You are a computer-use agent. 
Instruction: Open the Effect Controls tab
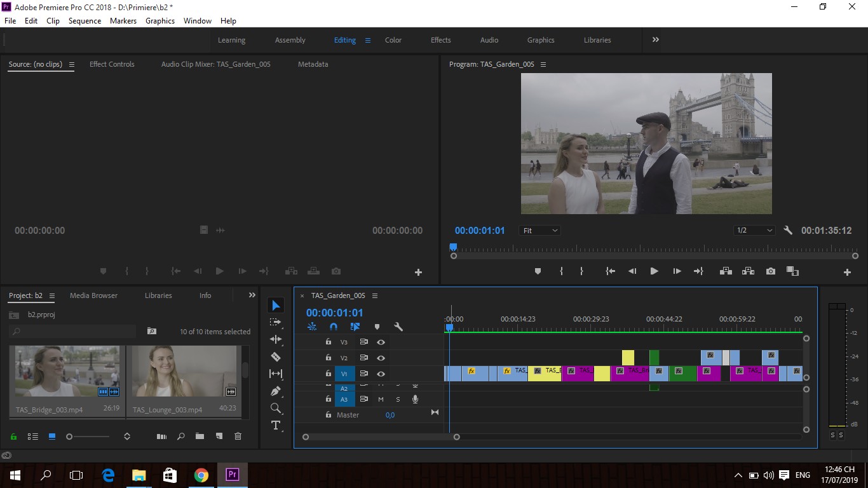click(112, 64)
